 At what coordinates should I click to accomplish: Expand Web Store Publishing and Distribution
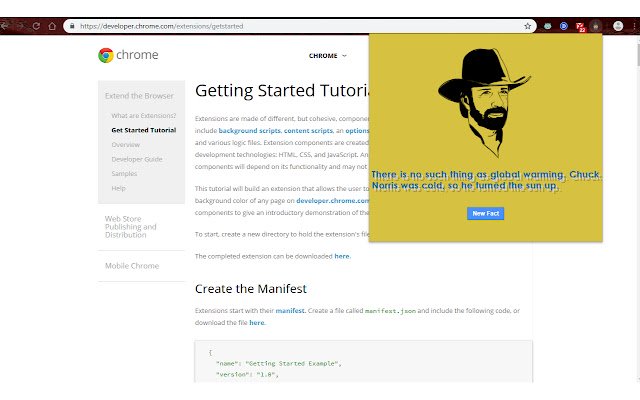(x=131, y=227)
